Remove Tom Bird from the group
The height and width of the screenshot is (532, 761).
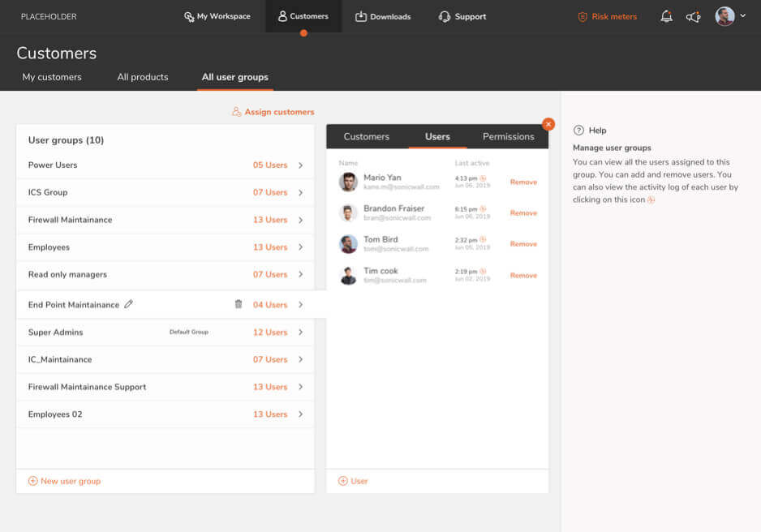click(522, 244)
